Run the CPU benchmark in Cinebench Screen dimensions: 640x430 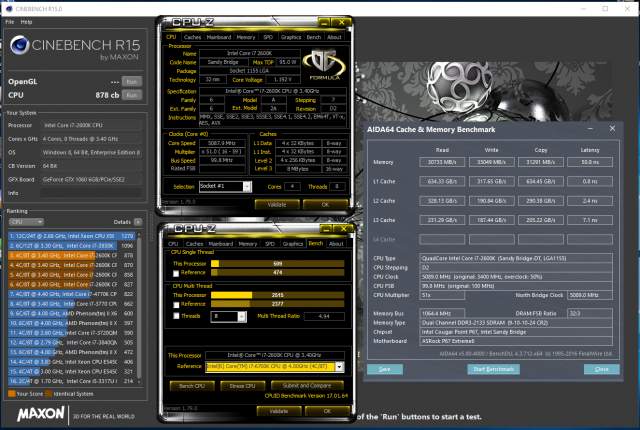click(x=132, y=95)
